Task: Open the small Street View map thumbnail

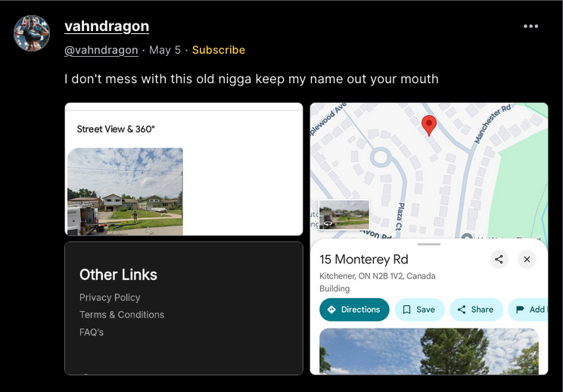Action: 344,215
